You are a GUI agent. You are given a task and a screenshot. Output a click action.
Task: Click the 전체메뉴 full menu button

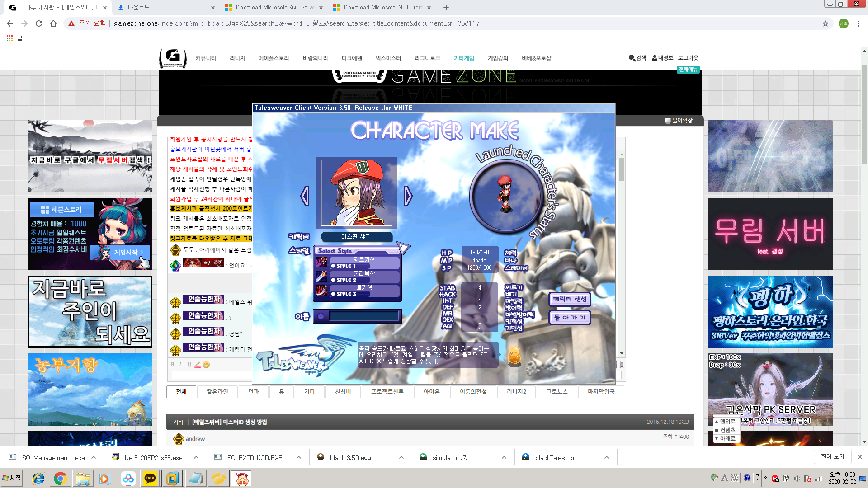click(688, 70)
